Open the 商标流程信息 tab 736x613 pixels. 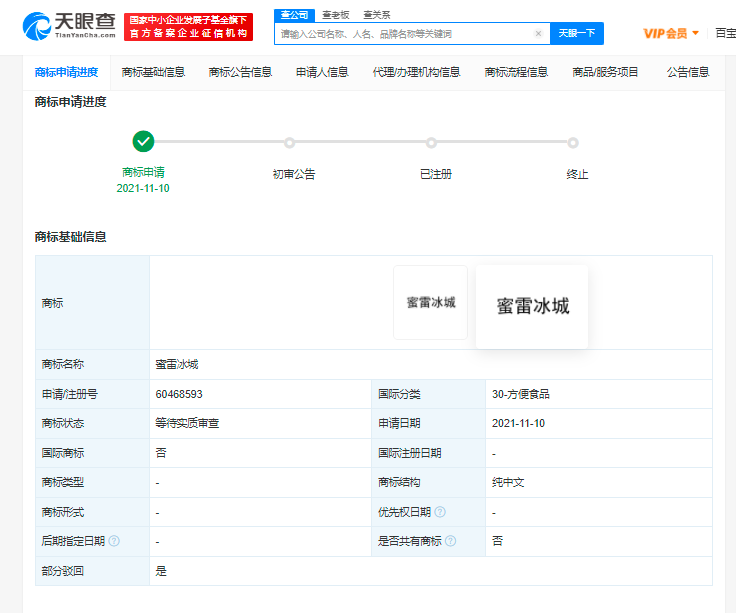(516, 72)
